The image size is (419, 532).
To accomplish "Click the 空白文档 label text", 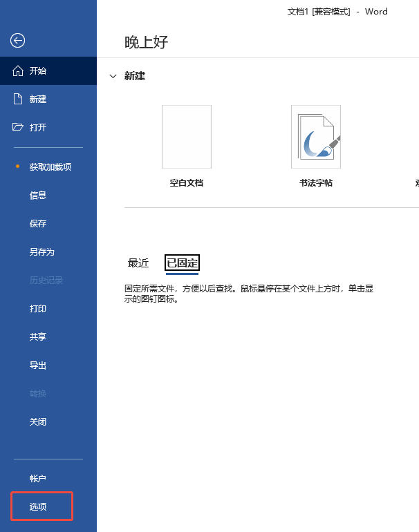I will pyautogui.click(x=187, y=183).
